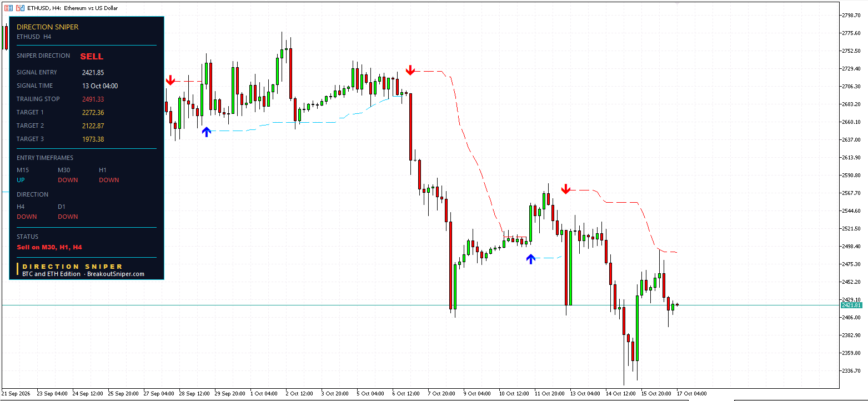
Task: Click the SIGNAL ENTRY label
Action: click(37, 72)
